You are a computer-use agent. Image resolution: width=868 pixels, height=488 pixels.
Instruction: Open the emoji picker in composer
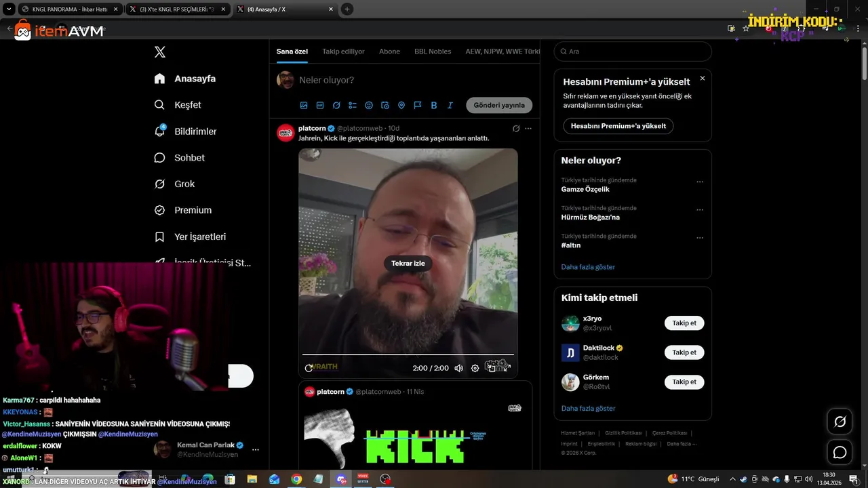click(x=369, y=106)
